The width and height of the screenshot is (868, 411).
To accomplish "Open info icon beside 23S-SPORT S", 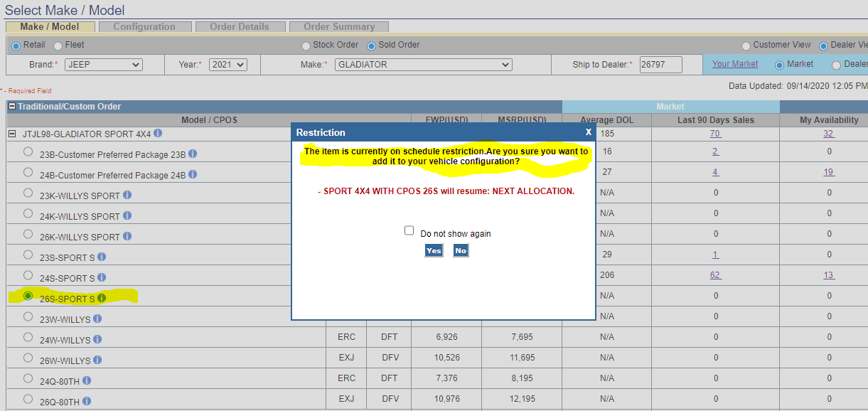I will [x=102, y=257].
